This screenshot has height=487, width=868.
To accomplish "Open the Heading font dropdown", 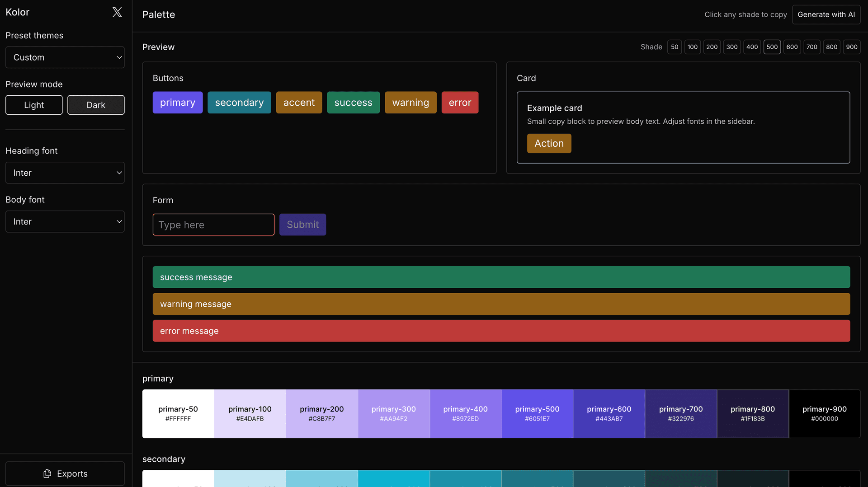I will pos(65,173).
